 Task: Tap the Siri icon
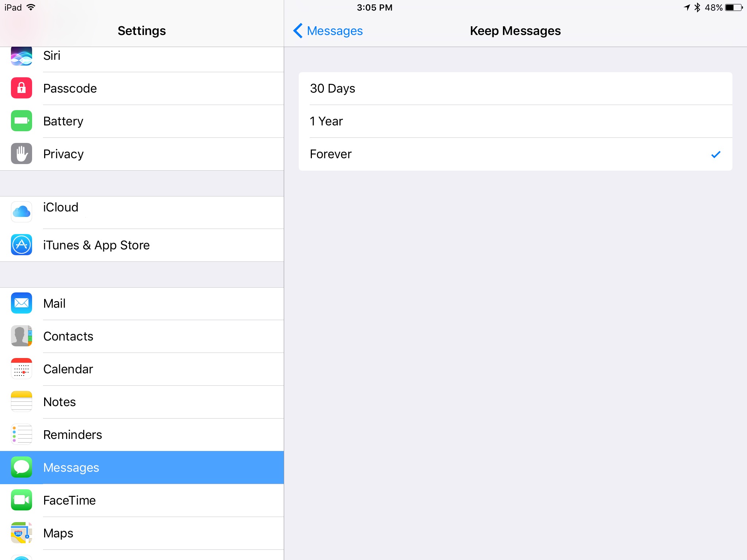point(22,56)
